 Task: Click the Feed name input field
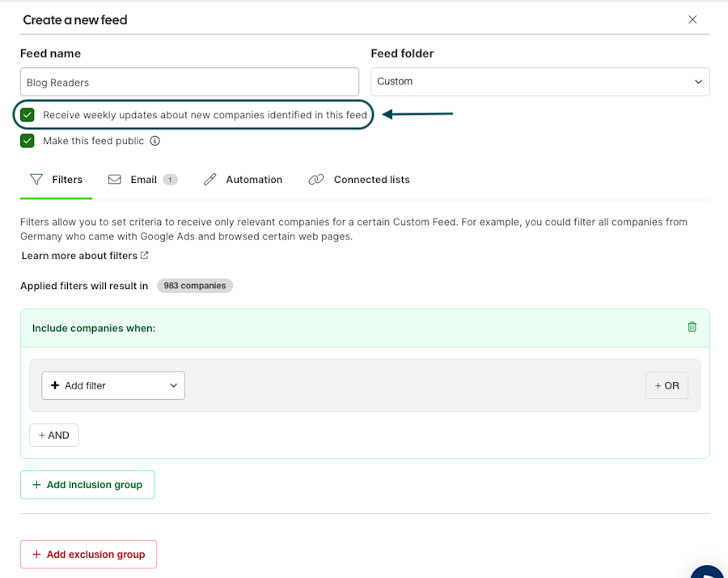coord(189,83)
